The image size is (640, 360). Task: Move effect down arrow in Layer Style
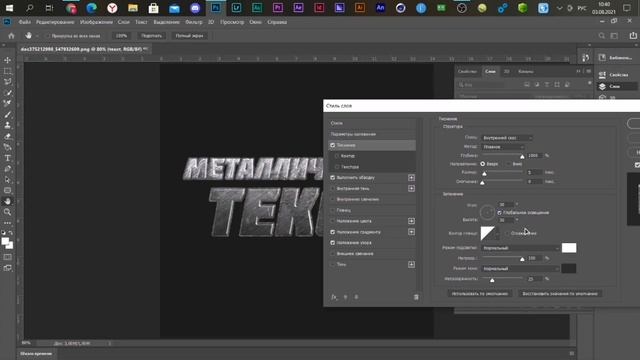tap(356, 297)
